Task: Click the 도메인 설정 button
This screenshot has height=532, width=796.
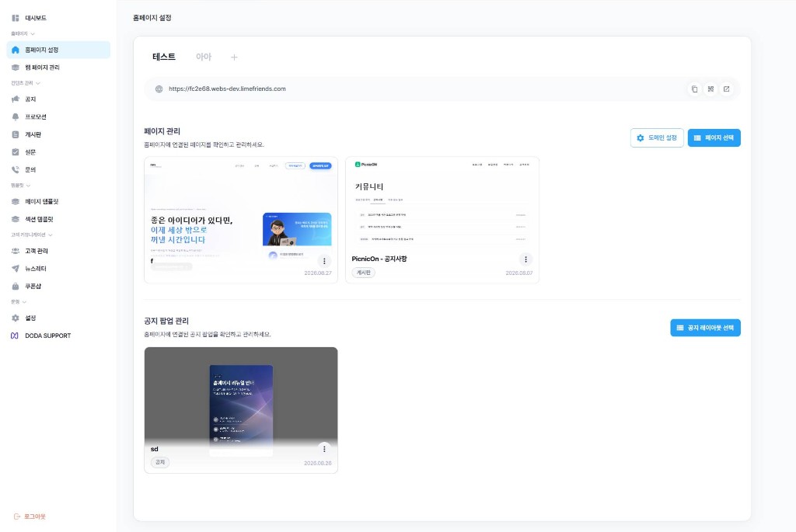Action: coord(657,138)
